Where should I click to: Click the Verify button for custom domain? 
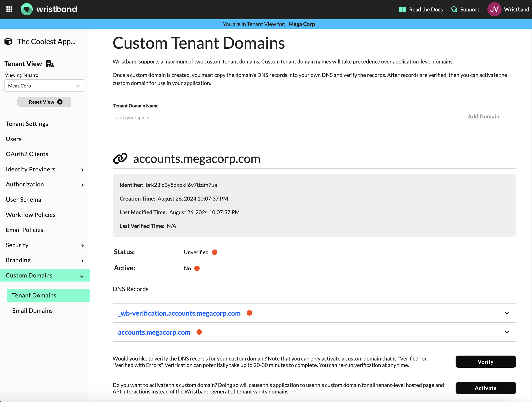coord(486,361)
